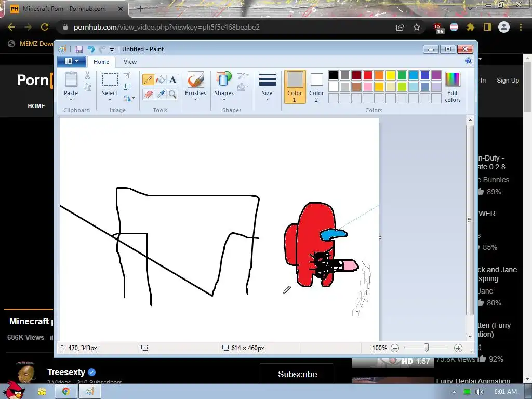Screen dimensions: 532x399
Task: Click the Paint taskbar button
Action: 89,392
